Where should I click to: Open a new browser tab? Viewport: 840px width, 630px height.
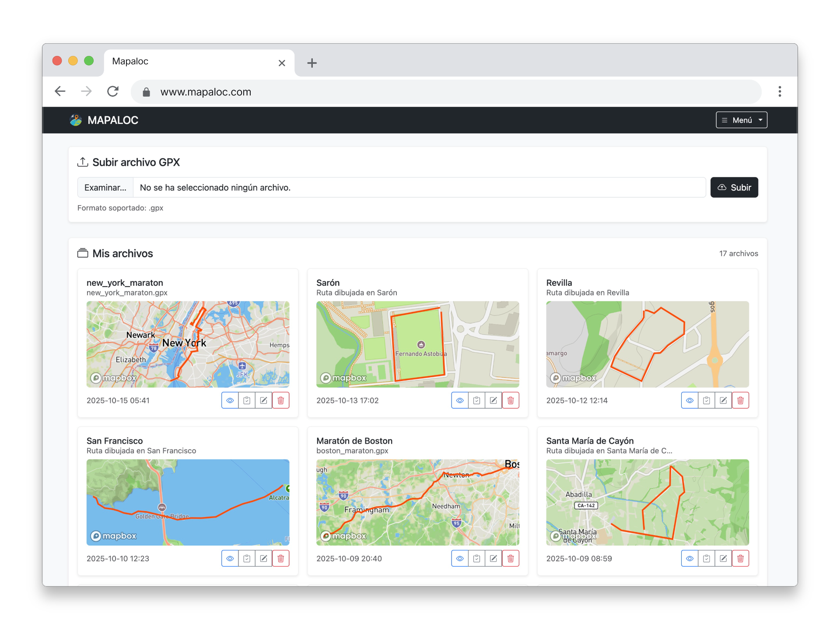point(312,63)
